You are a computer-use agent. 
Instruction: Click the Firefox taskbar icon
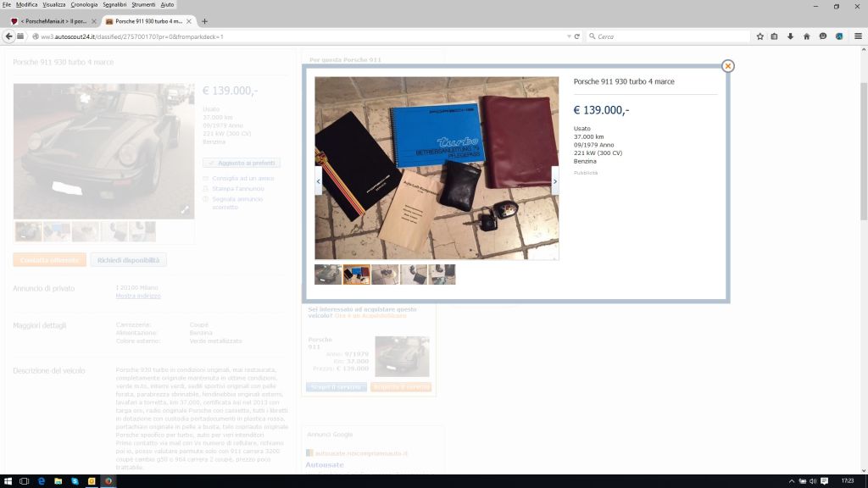pyautogui.click(x=108, y=481)
